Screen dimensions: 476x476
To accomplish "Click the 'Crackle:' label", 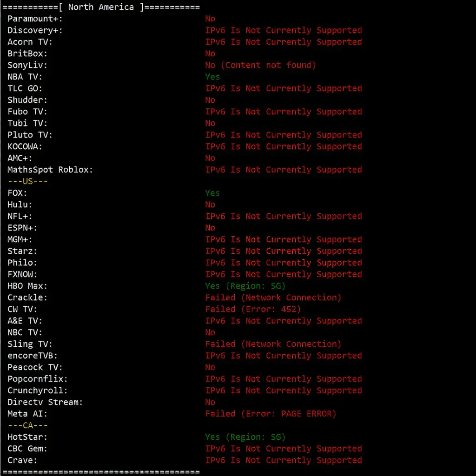I will pos(27,297).
